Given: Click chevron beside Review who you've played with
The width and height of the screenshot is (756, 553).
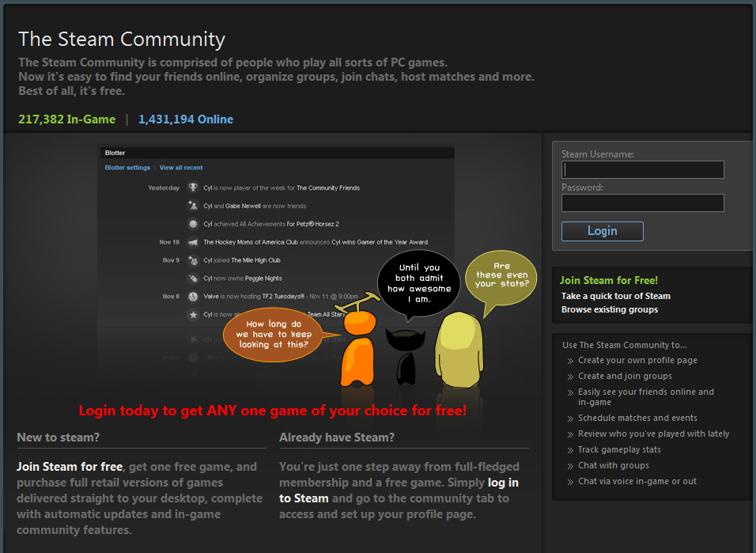Looking at the screenshot, I should click(x=570, y=435).
